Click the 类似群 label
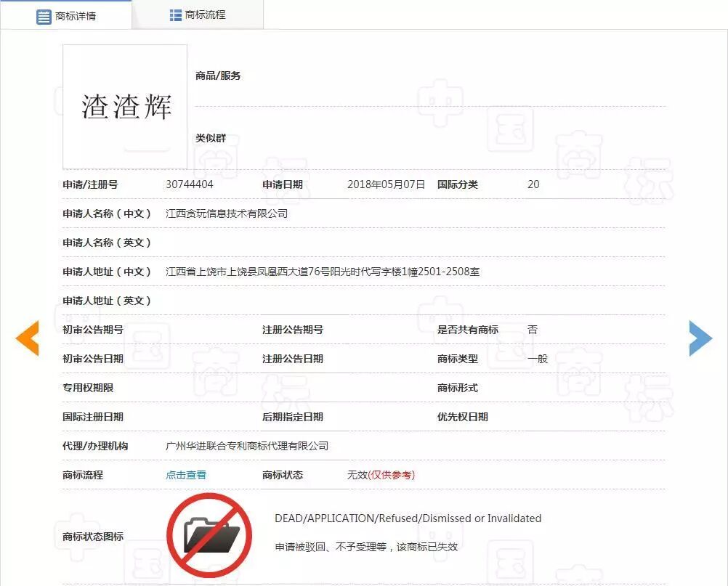The height and width of the screenshot is (586, 728). pyautogui.click(x=211, y=138)
